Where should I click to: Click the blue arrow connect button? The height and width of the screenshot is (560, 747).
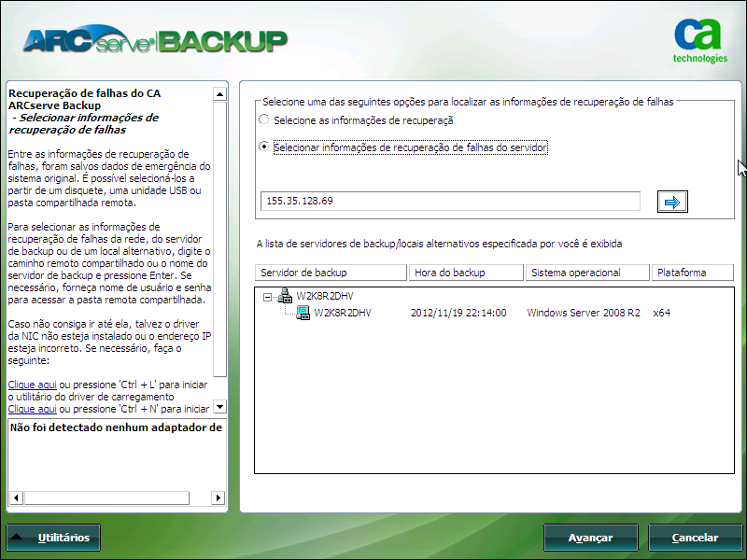click(672, 202)
